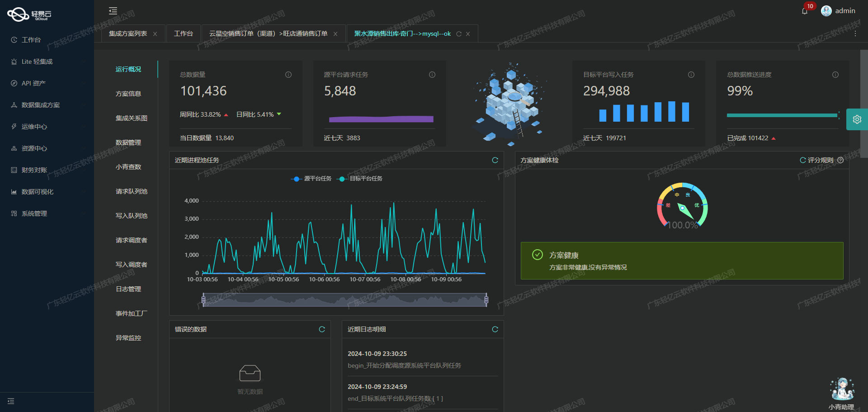The height and width of the screenshot is (412, 868).
Task: Expand the 运维中心 menu chevron
Action: pos(84,127)
